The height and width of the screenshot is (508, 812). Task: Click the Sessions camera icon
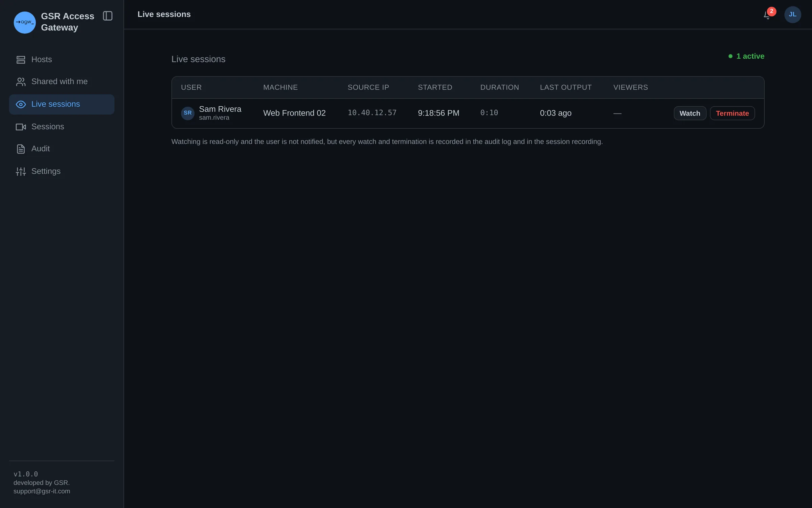tap(21, 127)
